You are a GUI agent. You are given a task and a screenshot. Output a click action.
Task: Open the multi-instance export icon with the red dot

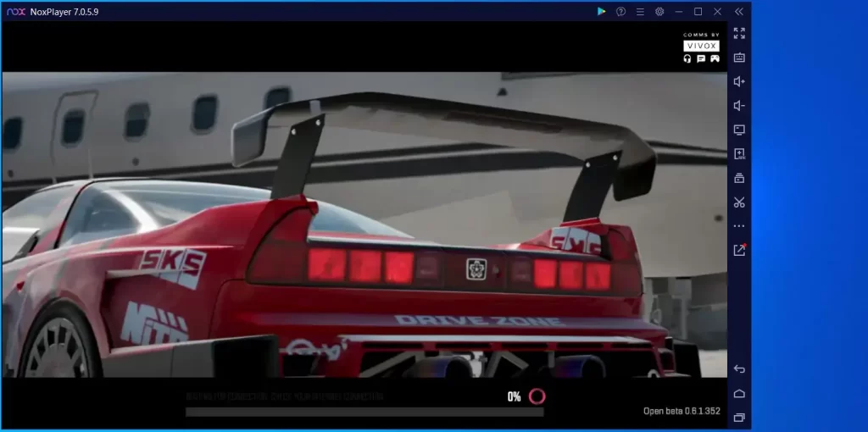[x=739, y=250]
